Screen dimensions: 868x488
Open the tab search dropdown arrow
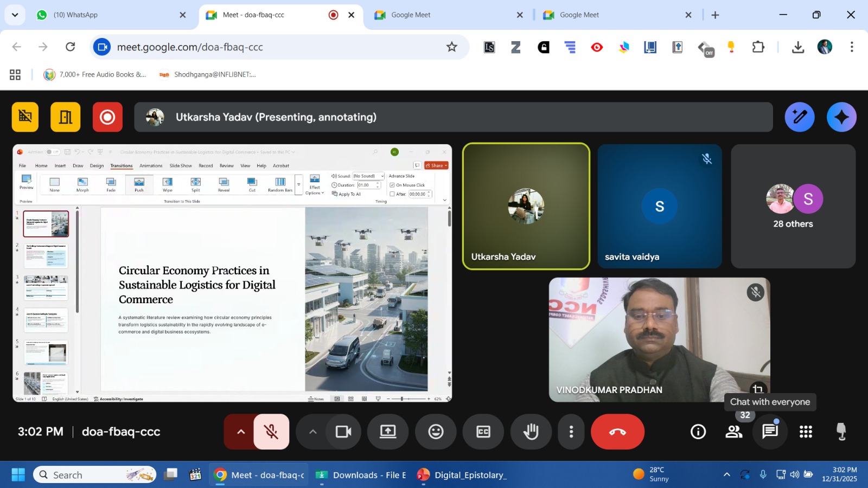click(15, 15)
